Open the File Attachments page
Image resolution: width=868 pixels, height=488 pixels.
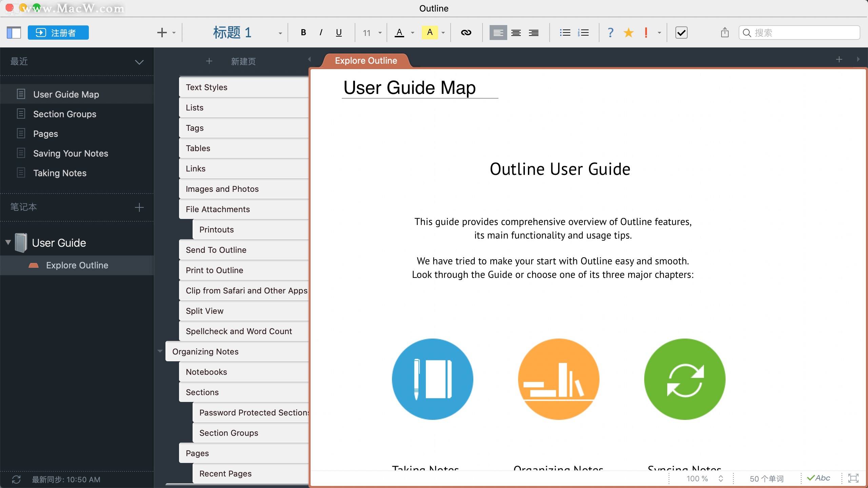(244, 209)
